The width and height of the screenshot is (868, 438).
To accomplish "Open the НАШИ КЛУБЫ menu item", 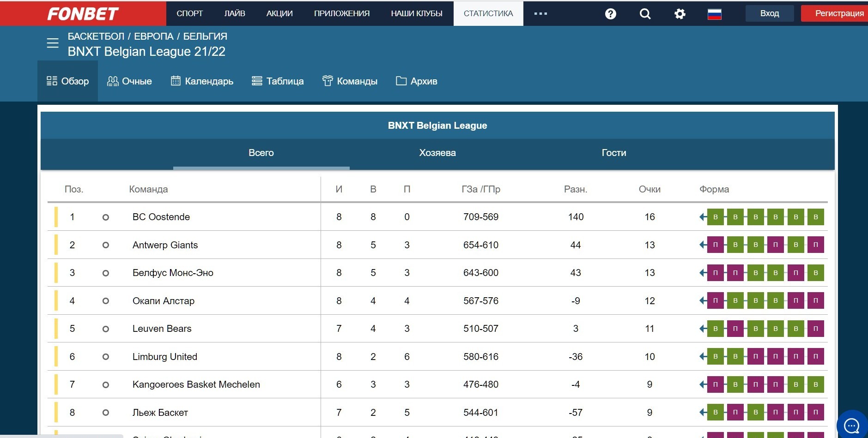I will click(x=417, y=13).
